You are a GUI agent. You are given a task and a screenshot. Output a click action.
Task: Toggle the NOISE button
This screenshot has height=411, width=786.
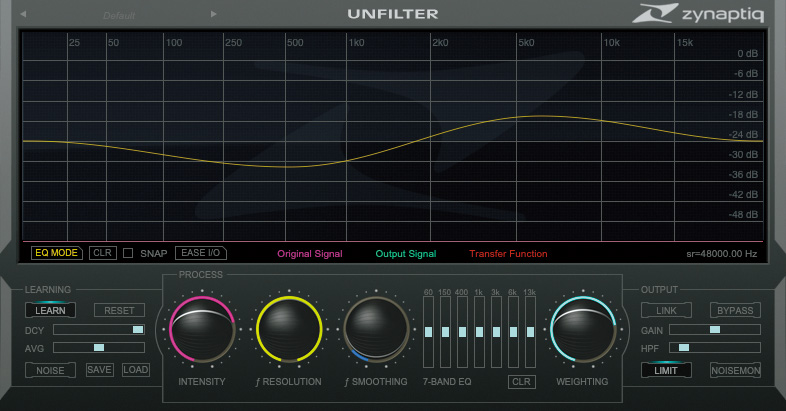coord(50,370)
